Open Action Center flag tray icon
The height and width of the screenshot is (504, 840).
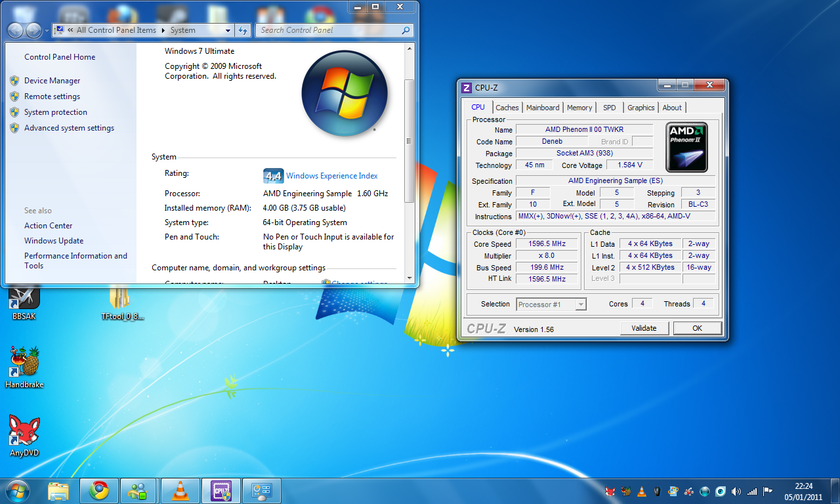768,491
